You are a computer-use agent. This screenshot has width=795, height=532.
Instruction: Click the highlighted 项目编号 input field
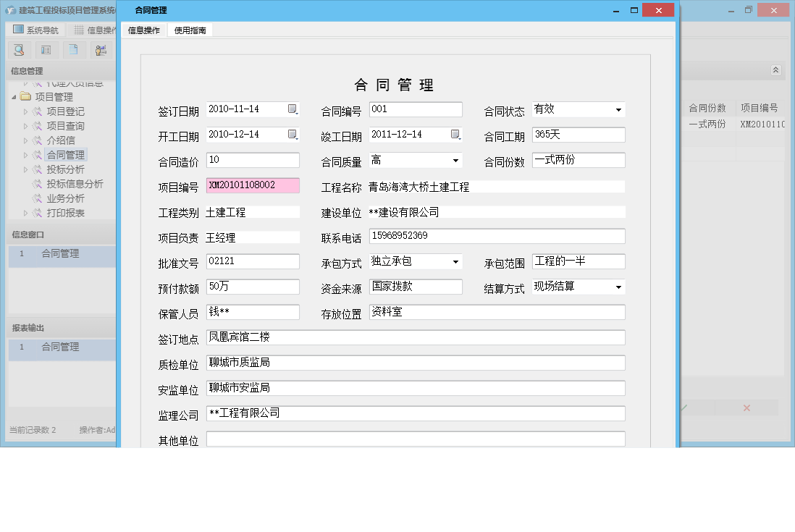[x=251, y=185]
